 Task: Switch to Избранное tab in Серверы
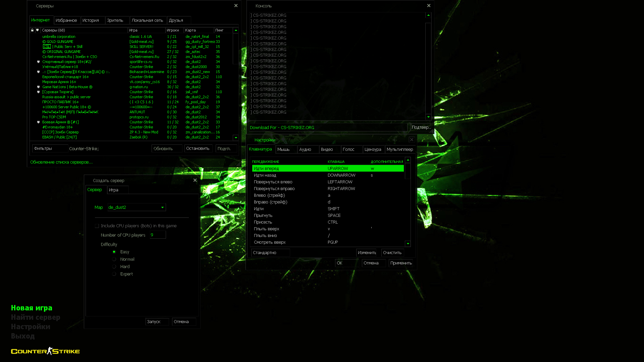pos(67,20)
